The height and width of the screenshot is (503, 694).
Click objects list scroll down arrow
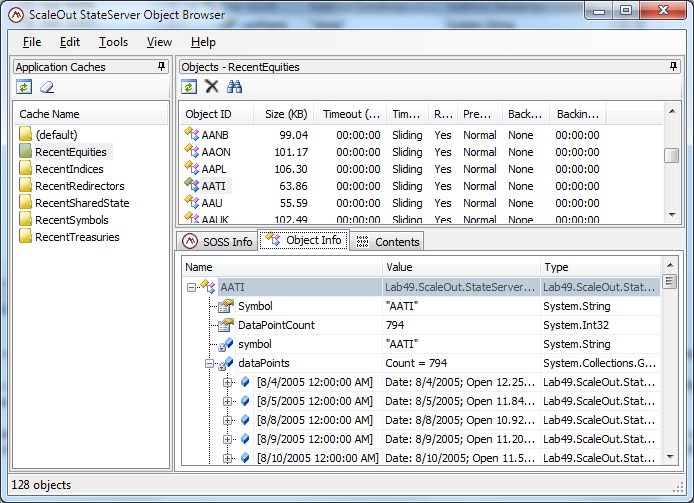[x=672, y=215]
